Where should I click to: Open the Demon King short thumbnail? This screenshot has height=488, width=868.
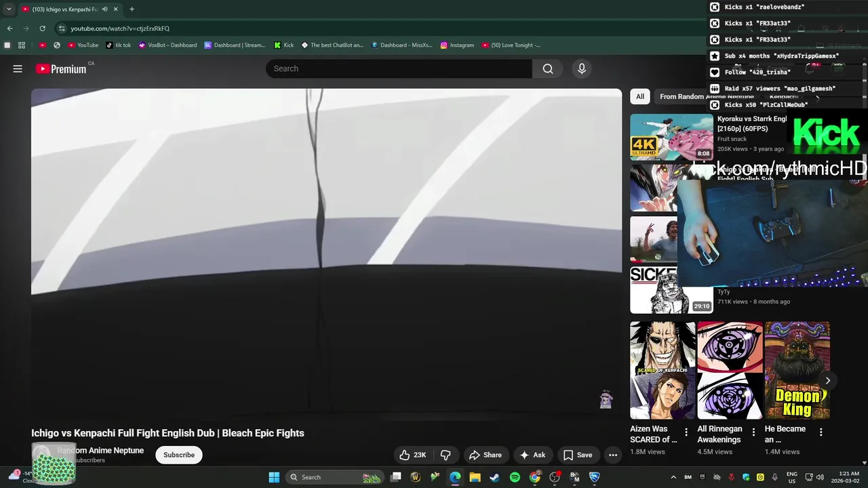pos(797,370)
